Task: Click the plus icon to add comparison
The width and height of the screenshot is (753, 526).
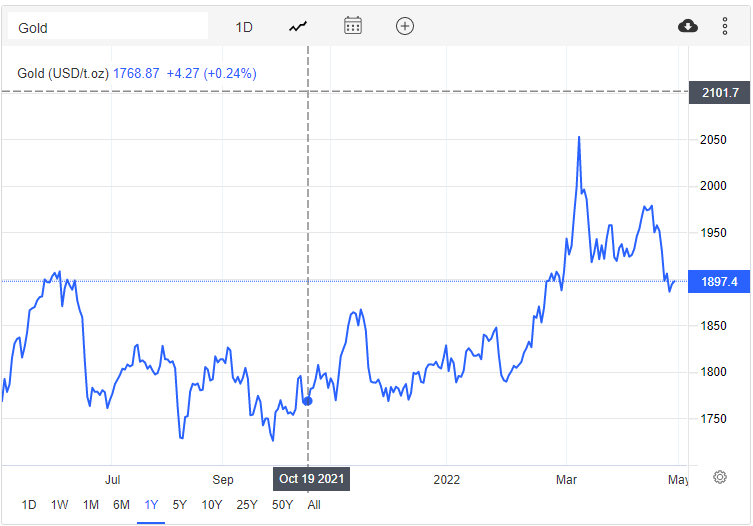Action: [x=405, y=26]
